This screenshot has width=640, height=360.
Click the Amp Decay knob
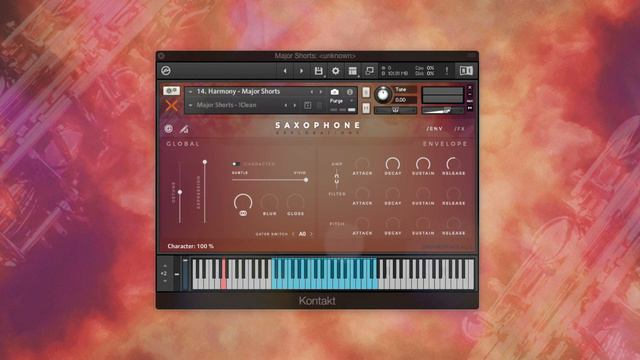click(393, 164)
